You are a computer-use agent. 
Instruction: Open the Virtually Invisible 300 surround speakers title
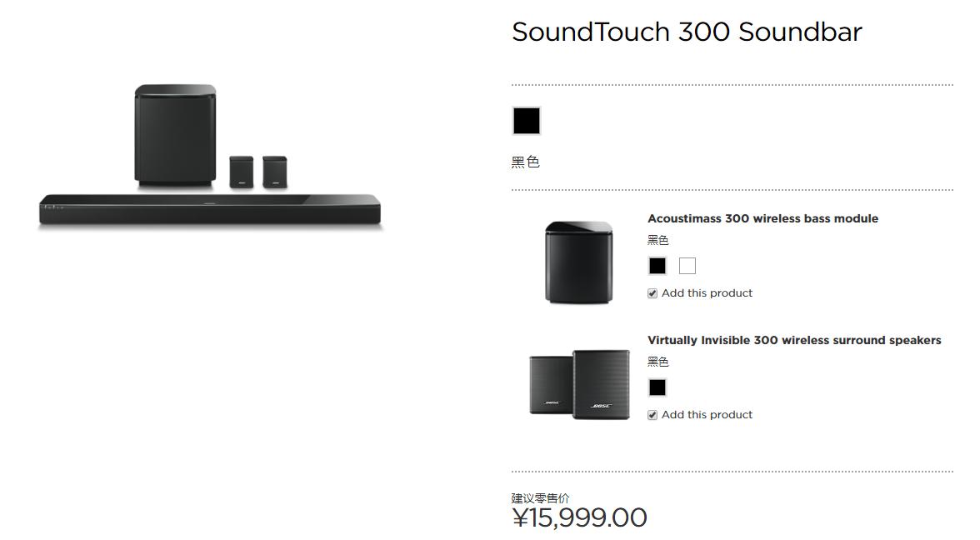pyautogui.click(x=794, y=340)
